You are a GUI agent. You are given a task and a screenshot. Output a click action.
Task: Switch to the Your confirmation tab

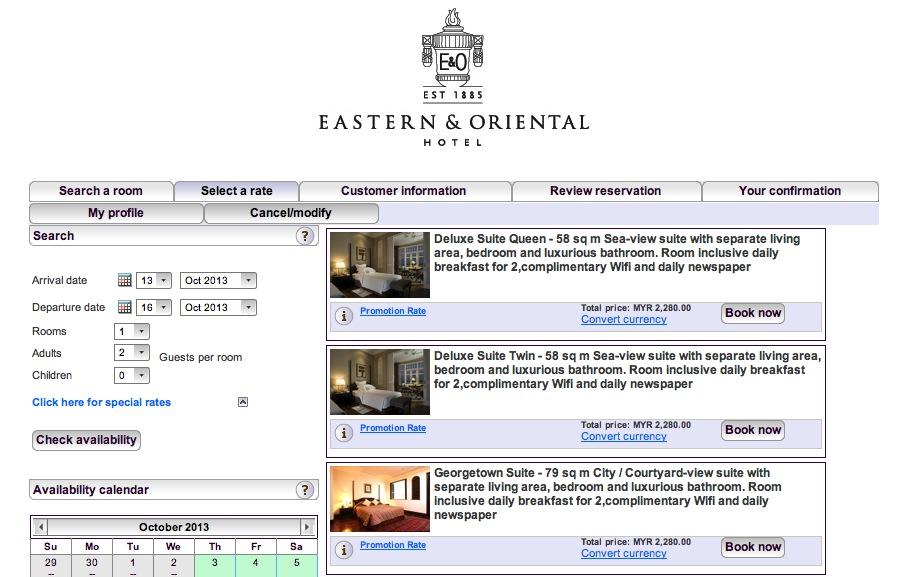pyautogui.click(x=790, y=191)
